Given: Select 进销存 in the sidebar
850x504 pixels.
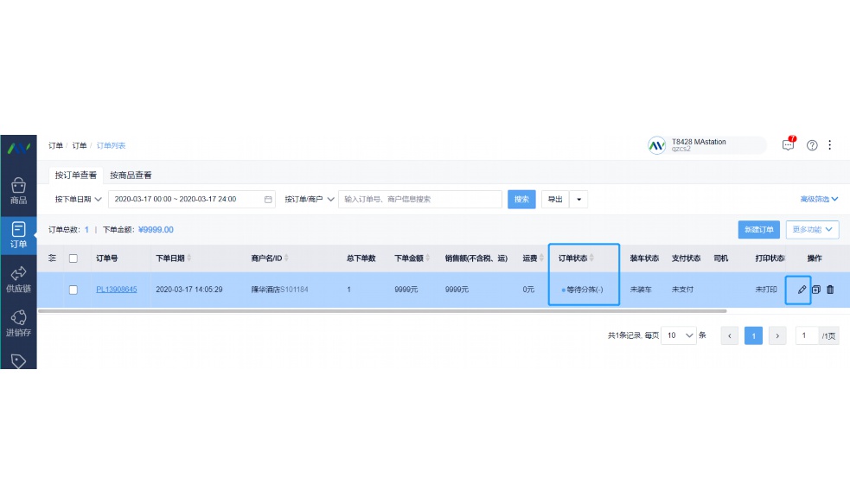Looking at the screenshot, I should pos(18,322).
